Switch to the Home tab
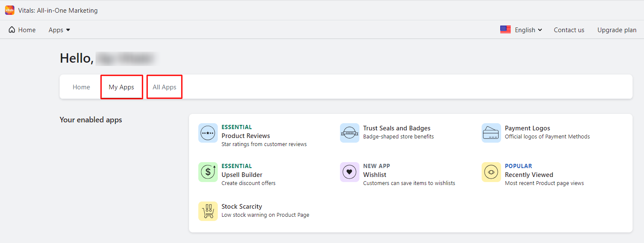This screenshot has width=644, height=243. pyautogui.click(x=81, y=87)
